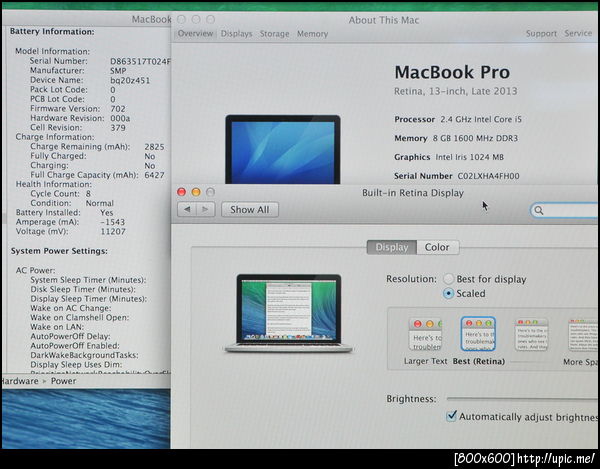Screen dimensions: 600x469
Task: Click the Hardware breadcrumb in System Information
Action: coord(19,381)
